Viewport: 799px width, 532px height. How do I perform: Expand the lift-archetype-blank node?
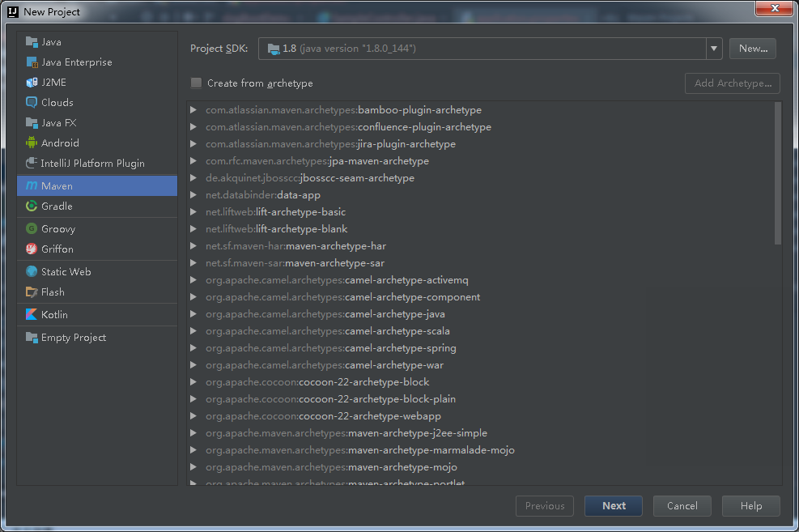click(193, 229)
